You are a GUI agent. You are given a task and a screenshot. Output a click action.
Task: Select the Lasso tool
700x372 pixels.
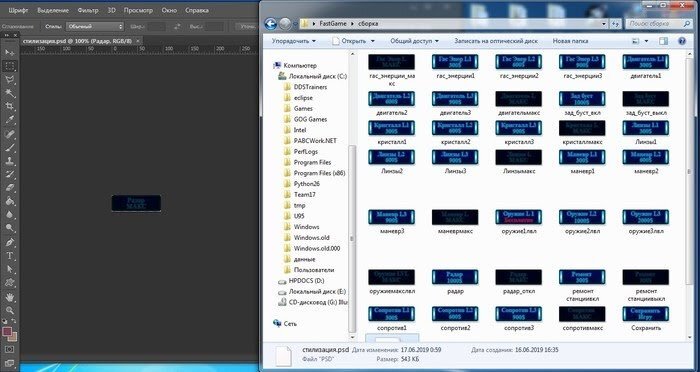(9, 80)
